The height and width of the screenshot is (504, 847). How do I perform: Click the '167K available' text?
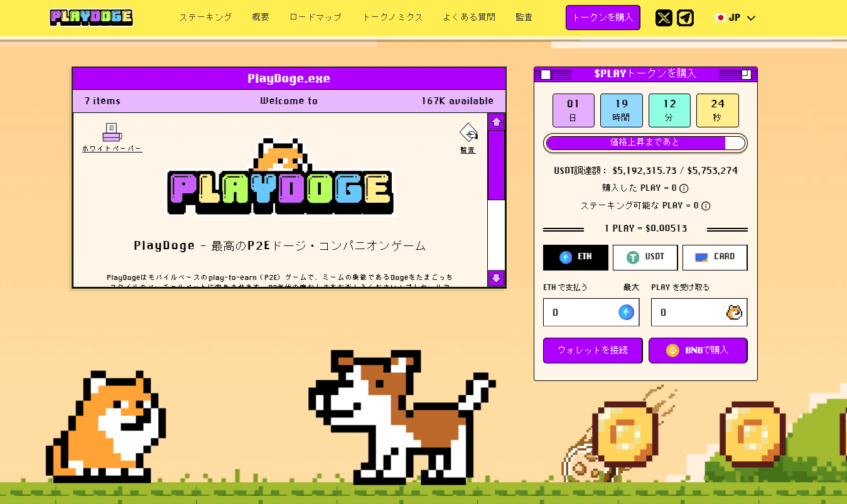click(x=458, y=101)
